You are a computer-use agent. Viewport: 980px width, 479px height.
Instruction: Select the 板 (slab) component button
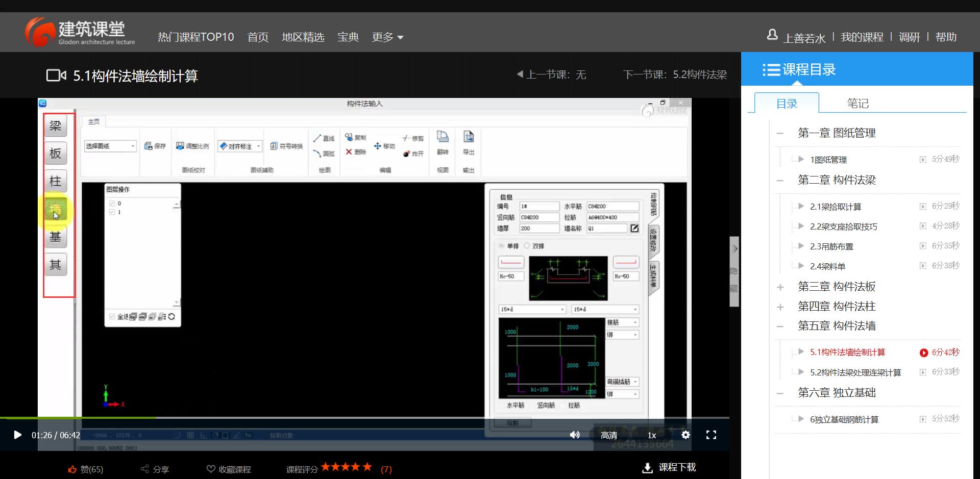tap(55, 154)
